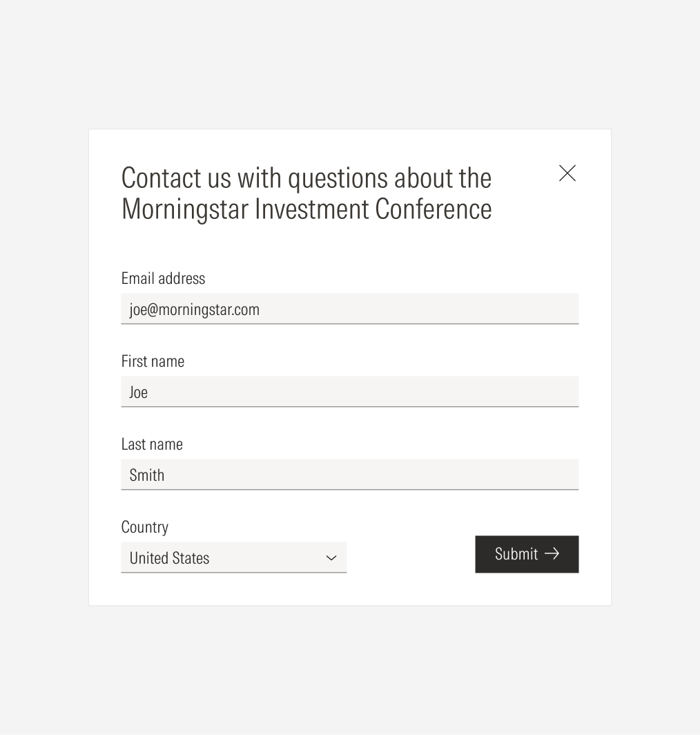The height and width of the screenshot is (735, 700).
Task: Open the Country dropdown showing United States
Action: click(x=233, y=557)
